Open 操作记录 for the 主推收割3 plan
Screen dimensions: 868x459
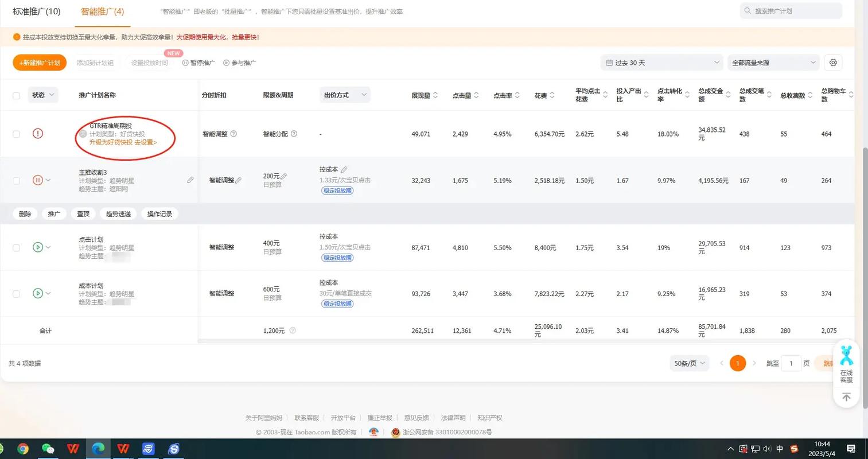(159, 213)
